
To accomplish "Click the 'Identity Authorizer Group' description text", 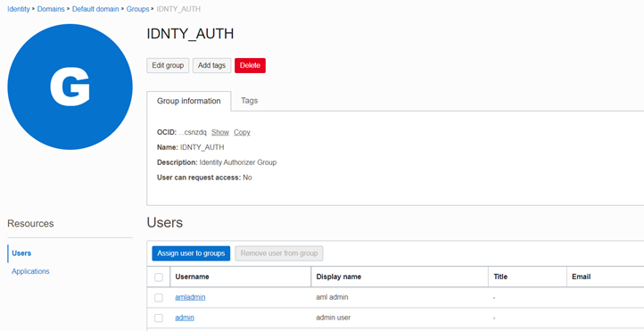I will click(x=238, y=162).
